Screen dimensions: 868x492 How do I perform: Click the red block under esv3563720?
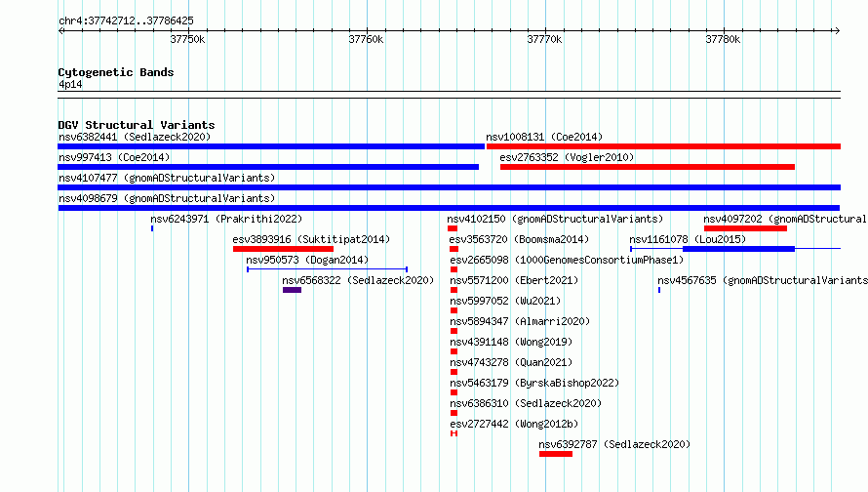(454, 249)
